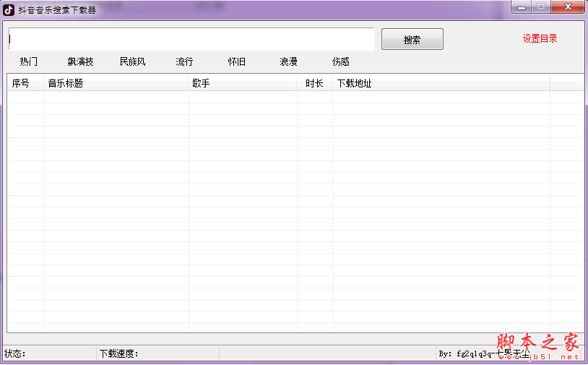
Task: Sort by the 序号 column header
Action: [25, 83]
